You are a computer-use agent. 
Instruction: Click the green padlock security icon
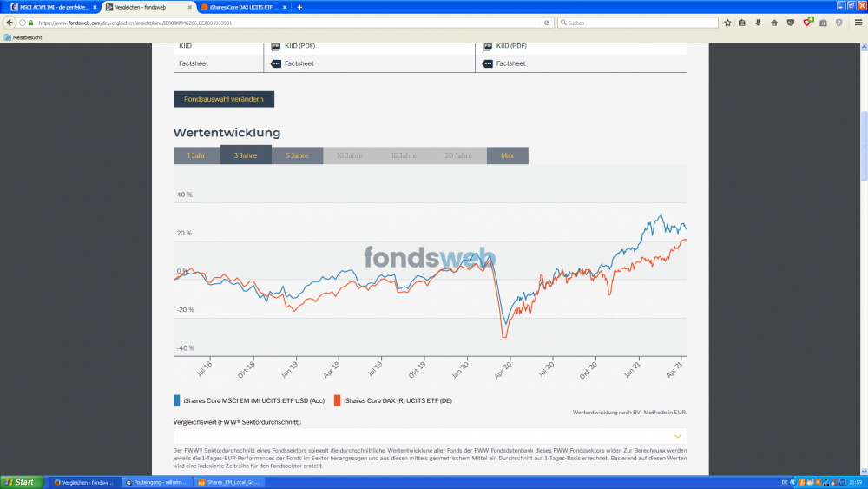(x=30, y=23)
